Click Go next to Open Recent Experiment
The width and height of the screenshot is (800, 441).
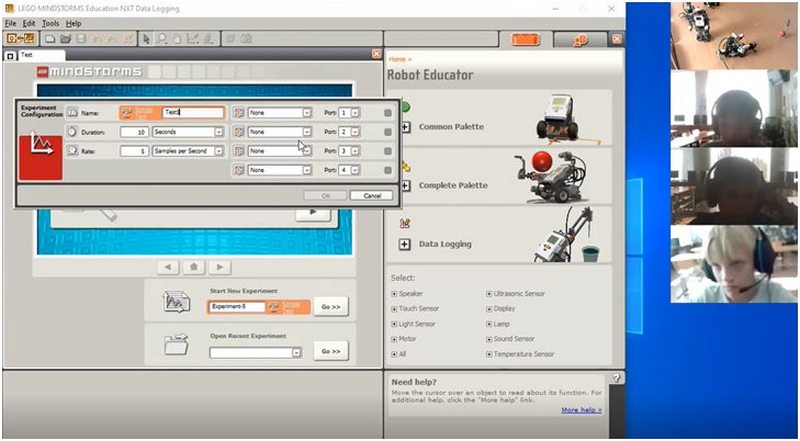point(331,351)
